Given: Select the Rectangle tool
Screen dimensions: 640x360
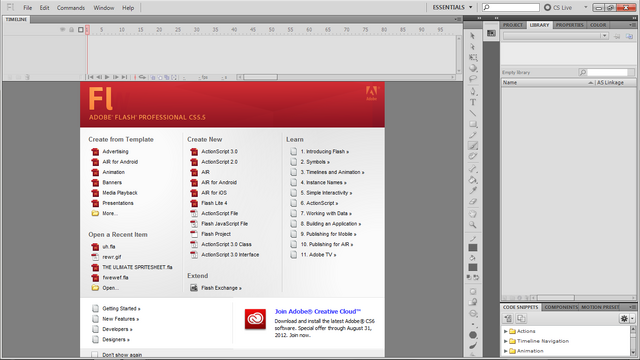Looking at the screenshot, I should (473, 124).
